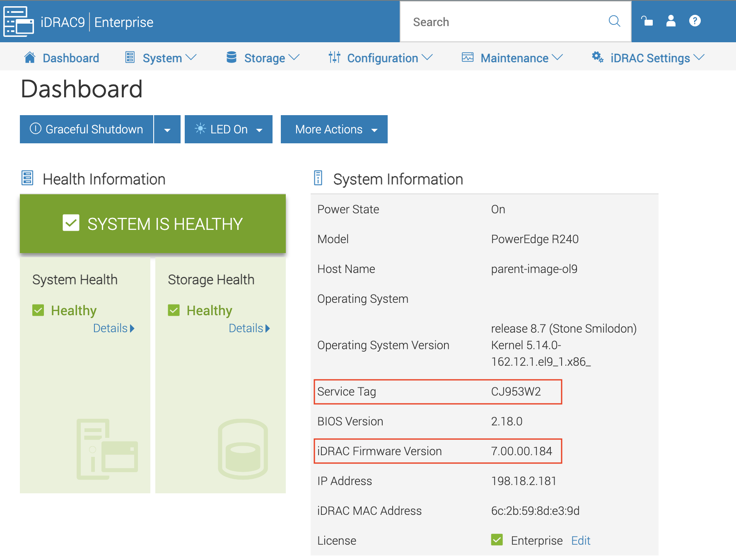Click the search magnifier icon
This screenshot has width=736, height=560.
(x=614, y=21)
